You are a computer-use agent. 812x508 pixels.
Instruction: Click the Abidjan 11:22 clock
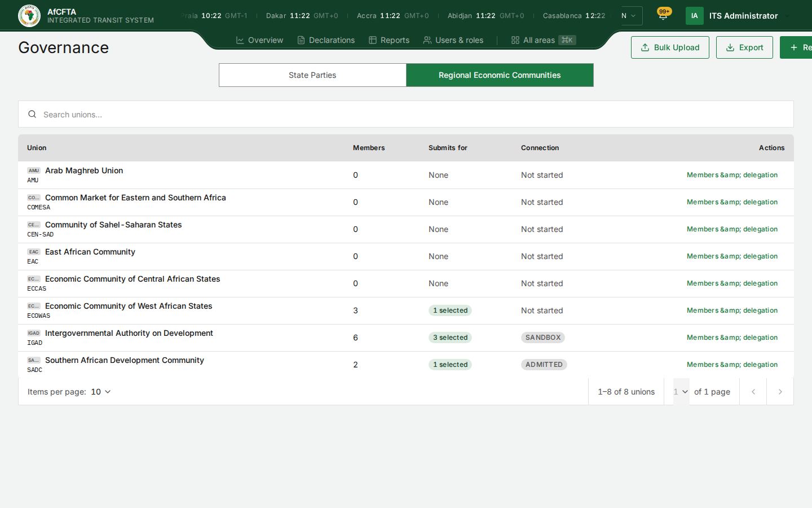pos(486,16)
